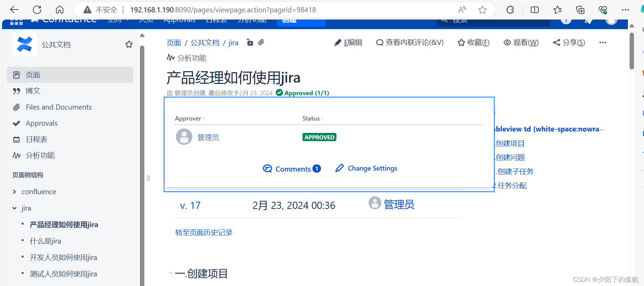Click sidebar scrollbar up arrow
This screenshot has height=286, width=644.
(142, 35)
